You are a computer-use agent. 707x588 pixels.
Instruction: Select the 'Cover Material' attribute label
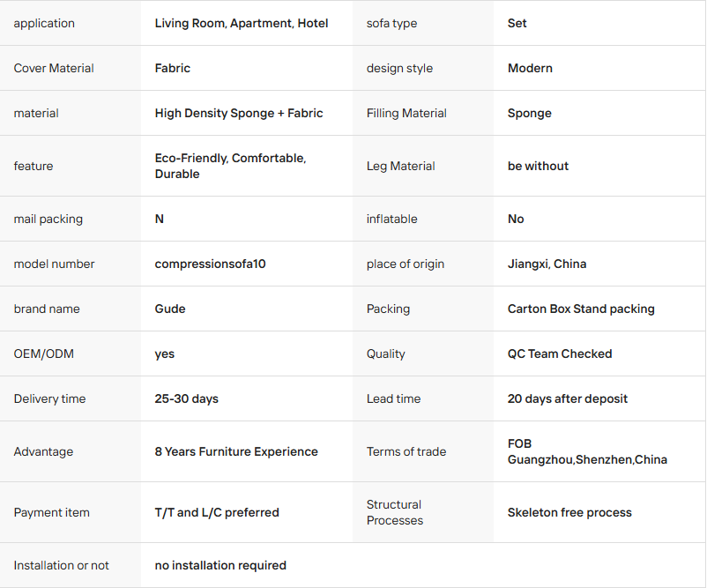tap(54, 68)
